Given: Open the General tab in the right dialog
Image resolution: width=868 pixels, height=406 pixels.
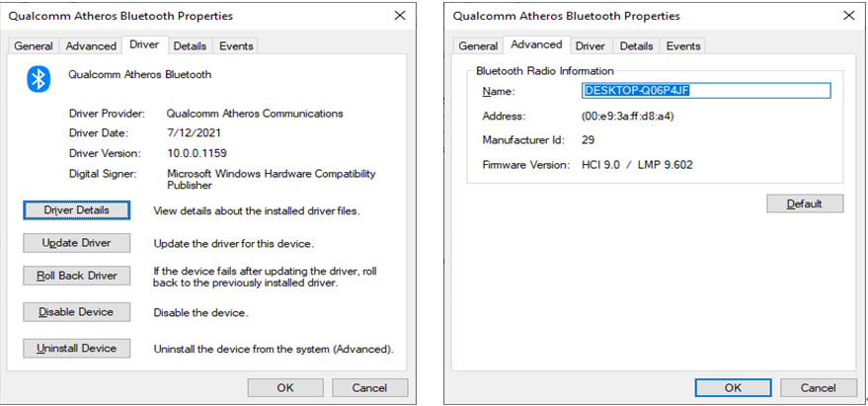Looking at the screenshot, I should click(478, 46).
